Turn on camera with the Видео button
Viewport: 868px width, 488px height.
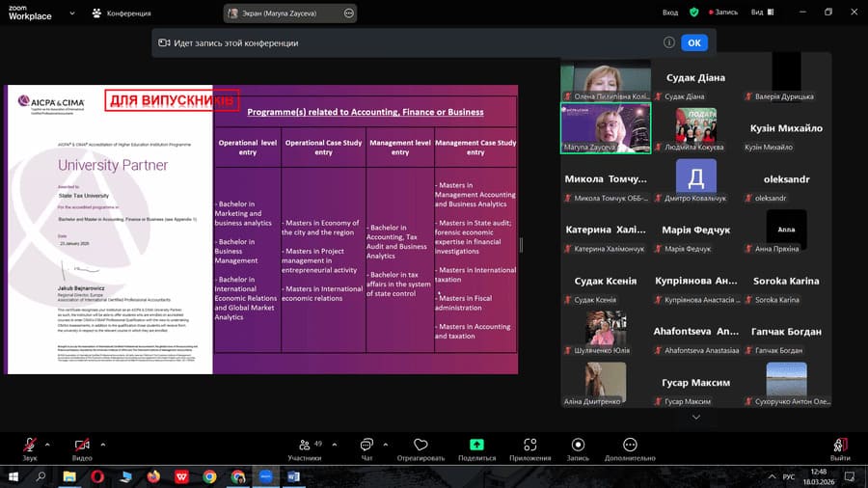pos(82,446)
